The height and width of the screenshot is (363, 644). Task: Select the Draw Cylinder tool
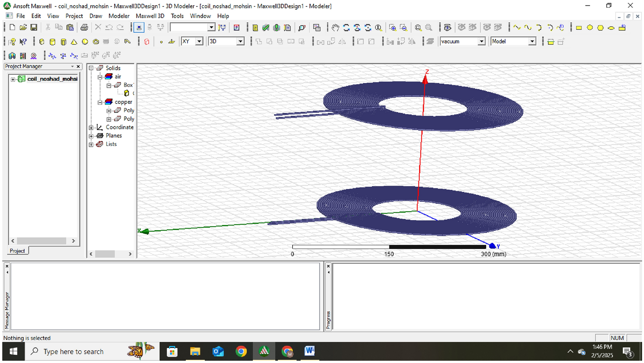pos(52,42)
